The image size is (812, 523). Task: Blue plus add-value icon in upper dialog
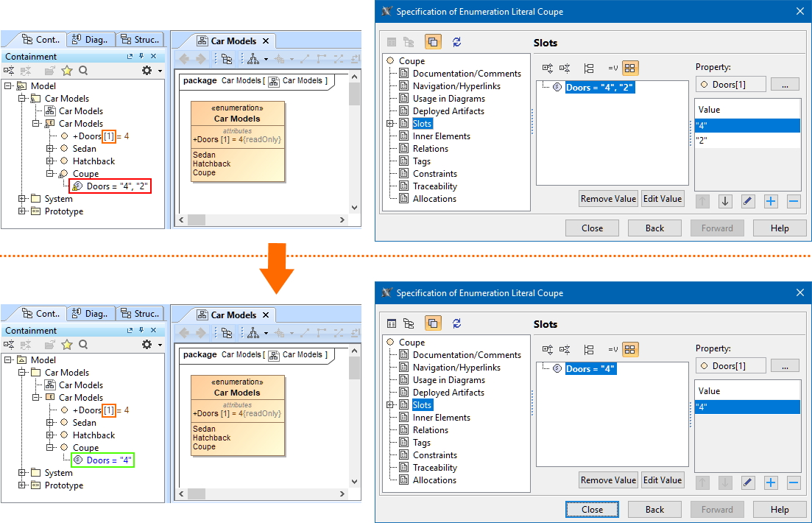click(771, 201)
